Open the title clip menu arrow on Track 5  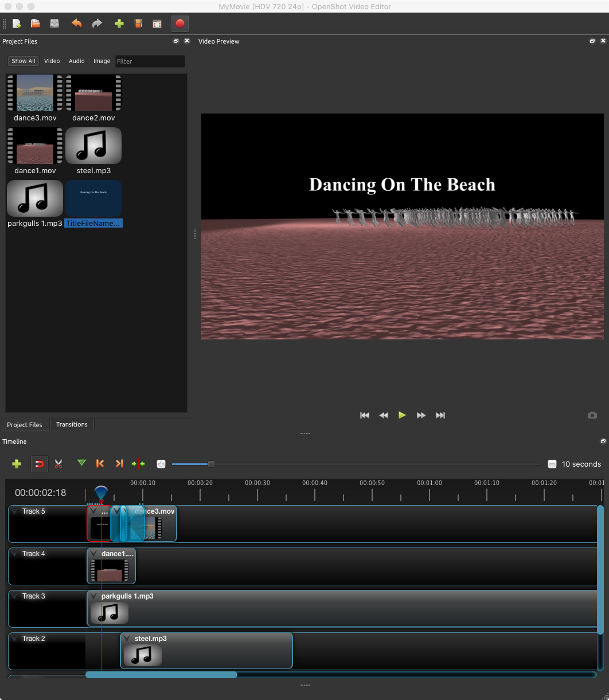(x=94, y=511)
